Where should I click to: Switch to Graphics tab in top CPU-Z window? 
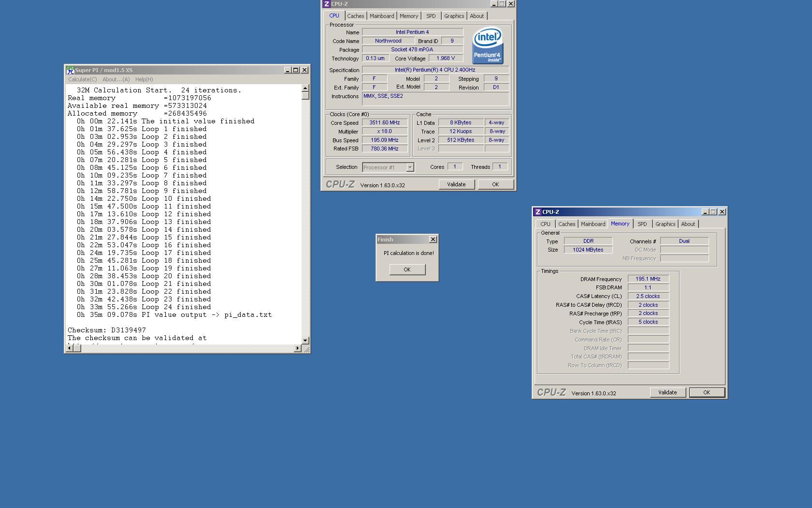point(454,16)
